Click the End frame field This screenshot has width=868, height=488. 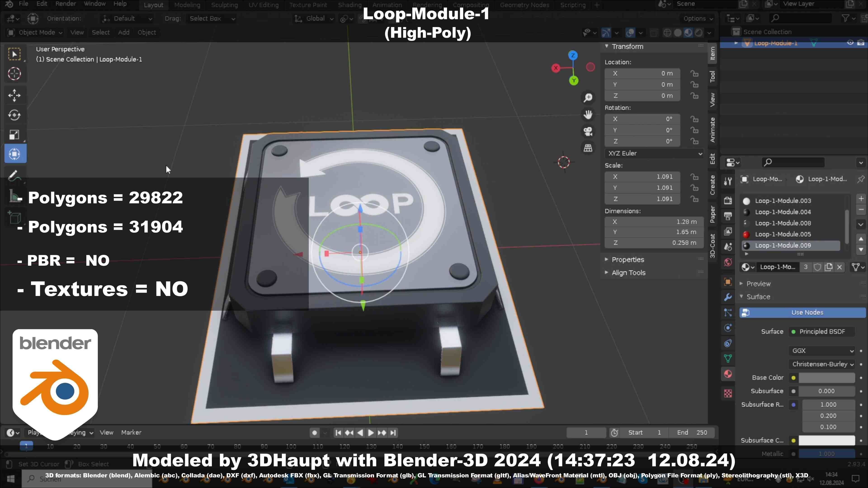pos(691,433)
